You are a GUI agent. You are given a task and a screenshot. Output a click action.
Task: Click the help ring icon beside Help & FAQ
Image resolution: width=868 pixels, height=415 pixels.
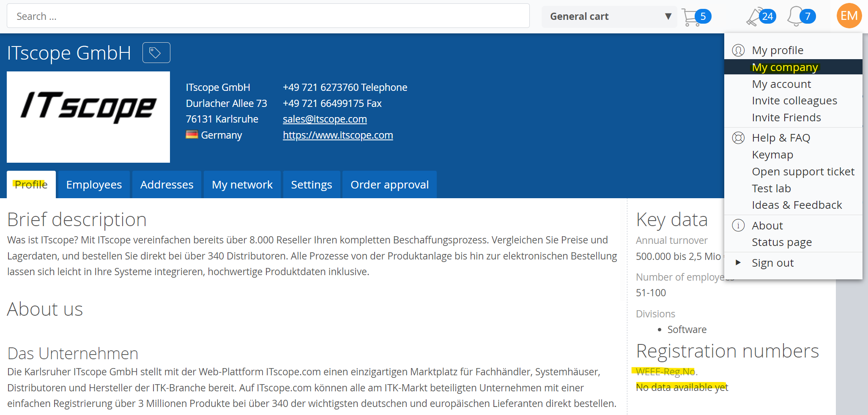(738, 138)
